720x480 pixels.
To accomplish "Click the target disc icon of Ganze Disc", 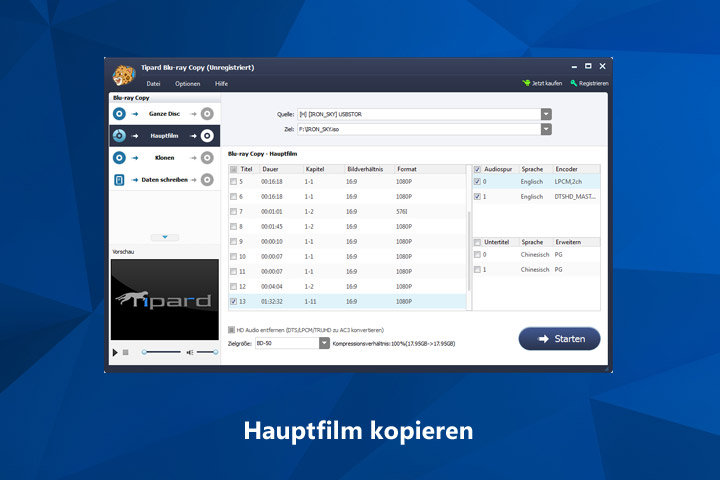I will click(207, 113).
